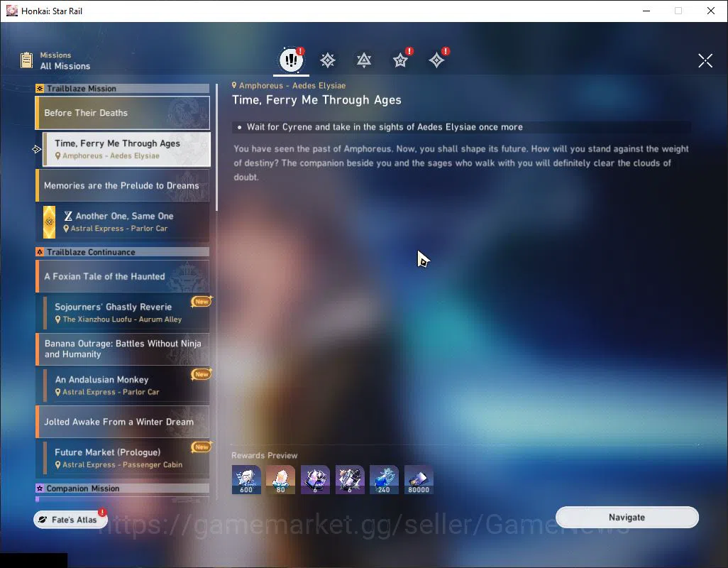728x568 pixels.
Task: Select Time, Ferry Me Through Ages mission
Action: click(x=127, y=149)
